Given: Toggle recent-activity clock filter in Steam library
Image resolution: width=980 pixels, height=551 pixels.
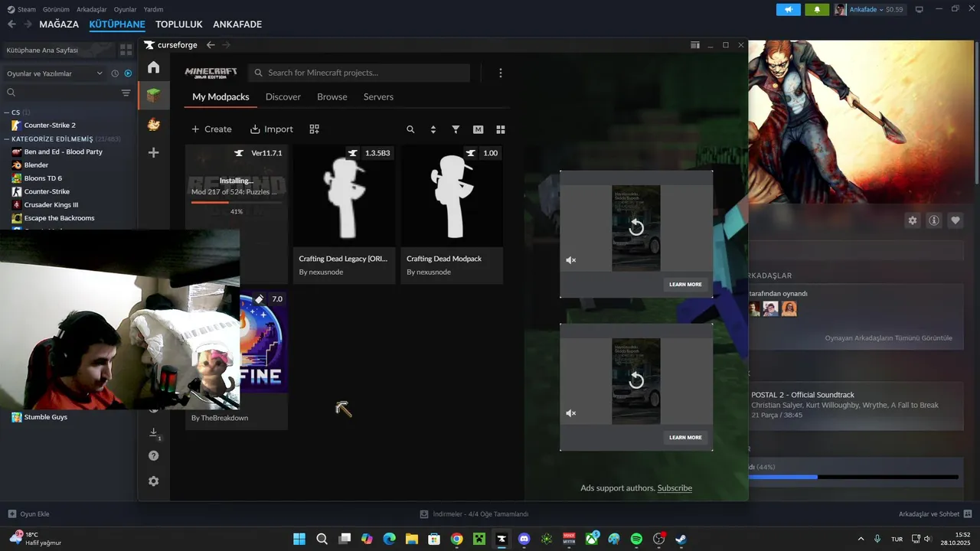Looking at the screenshot, I should click(115, 73).
